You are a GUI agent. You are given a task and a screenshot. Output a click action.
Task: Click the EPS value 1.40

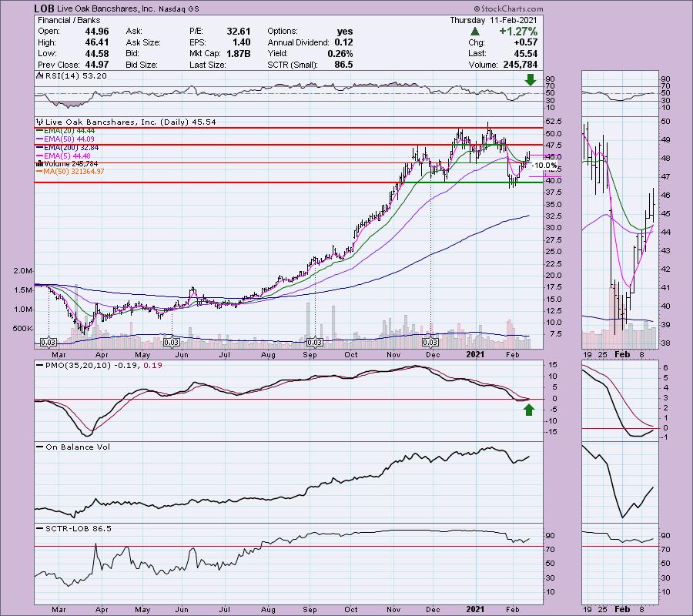click(241, 42)
